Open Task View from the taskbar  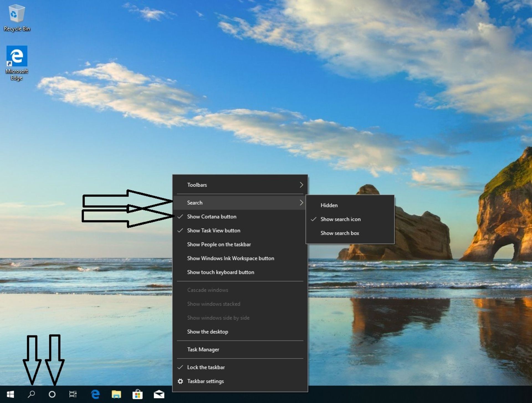73,394
